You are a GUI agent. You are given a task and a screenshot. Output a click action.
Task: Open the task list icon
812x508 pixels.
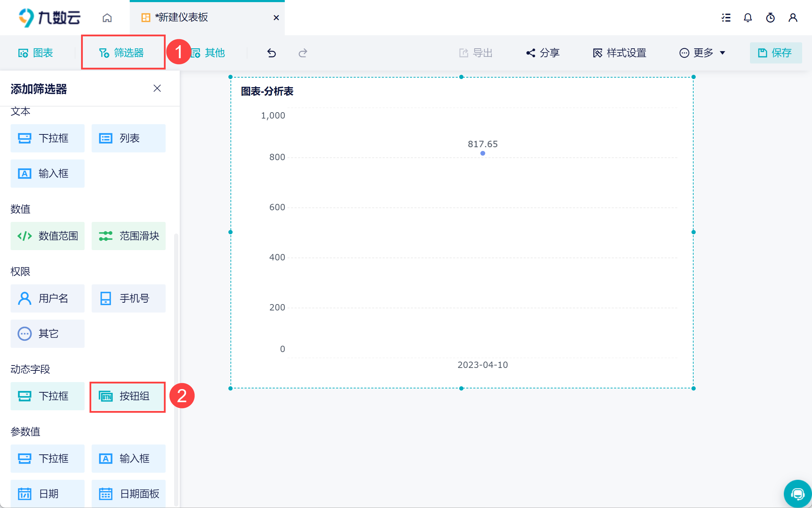[x=726, y=18]
